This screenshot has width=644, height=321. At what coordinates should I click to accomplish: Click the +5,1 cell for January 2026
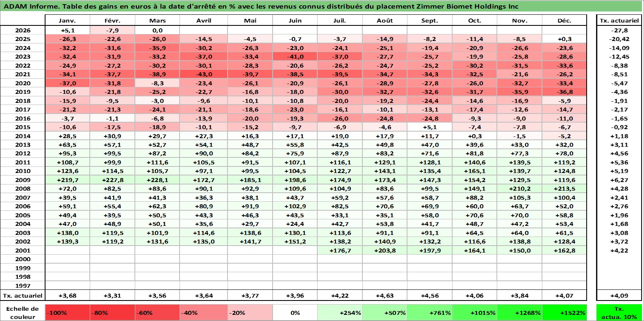67,30
